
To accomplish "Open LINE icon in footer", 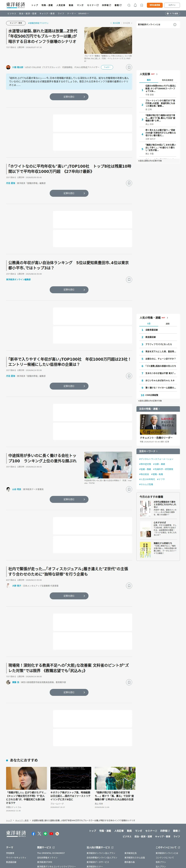I will pos(45,834).
